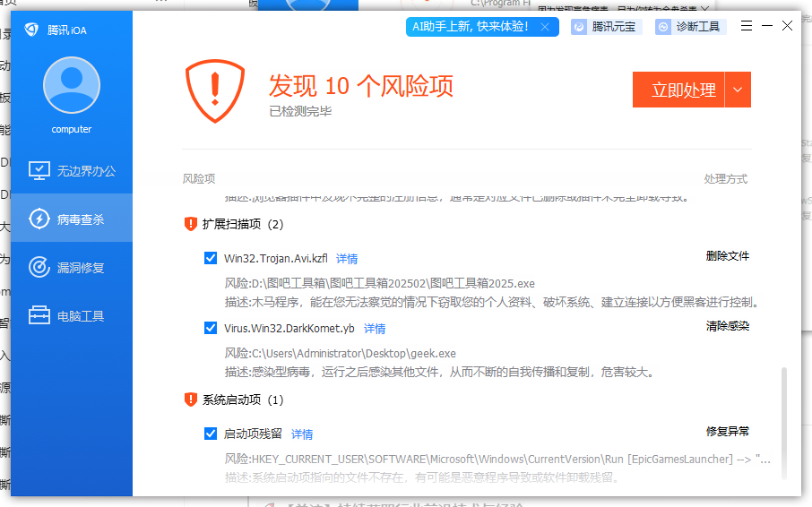Viewport: 812px width, 507px height.
Task: Click the large risk warning shield
Action: [x=215, y=91]
